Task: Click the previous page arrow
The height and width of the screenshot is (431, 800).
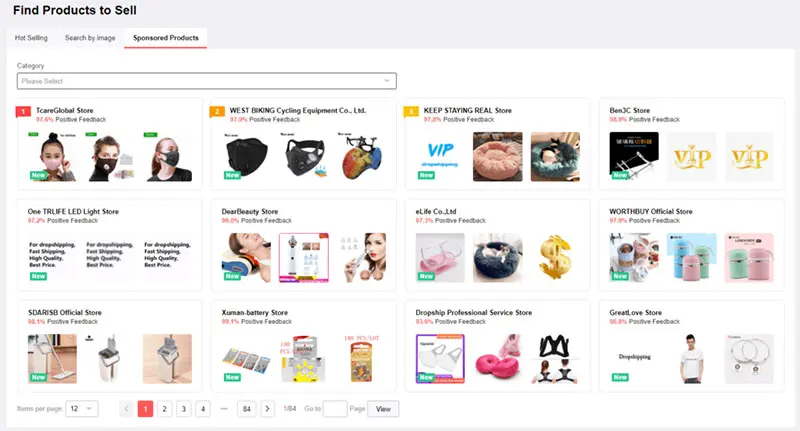Action: click(x=127, y=409)
